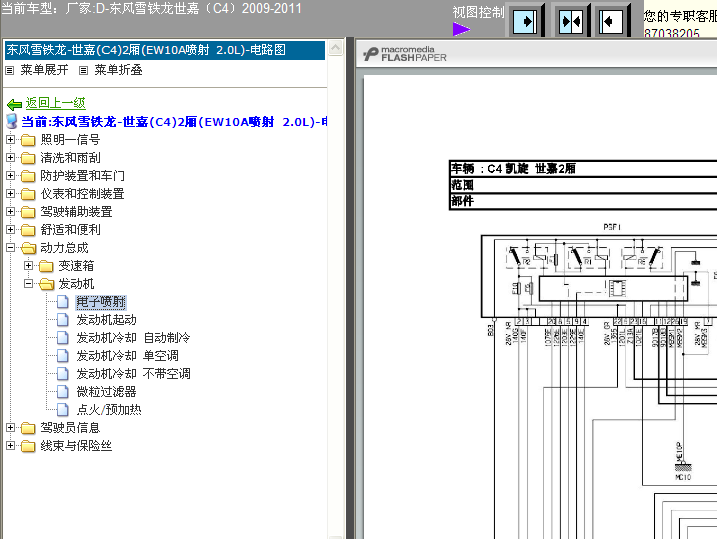Screen dimensions: 717x539
Task: Click the page icon beside 微粒过滤器
Action: coord(63,392)
